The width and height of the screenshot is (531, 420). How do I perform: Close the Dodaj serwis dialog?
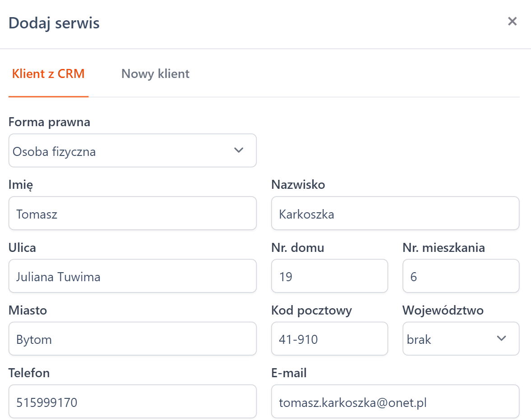point(512,21)
